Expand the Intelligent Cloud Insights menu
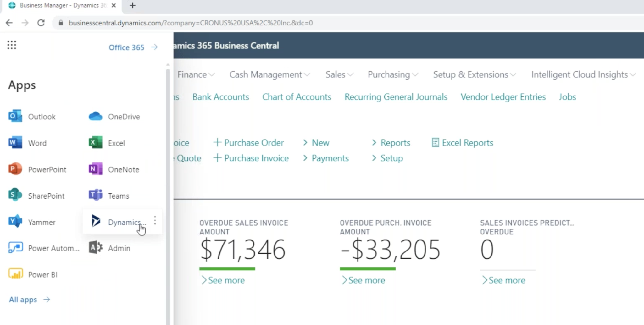This screenshot has width=644, height=325. [583, 74]
